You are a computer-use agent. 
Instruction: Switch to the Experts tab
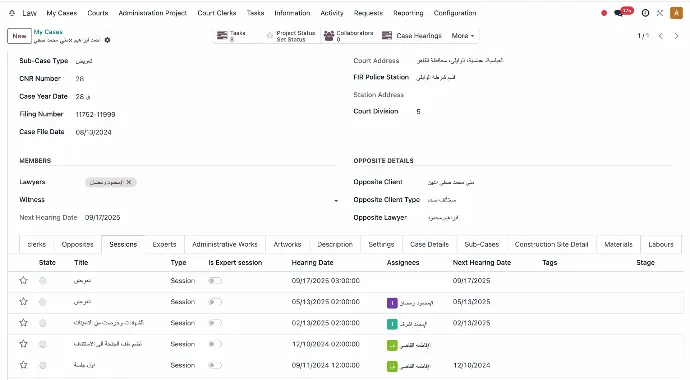(165, 245)
